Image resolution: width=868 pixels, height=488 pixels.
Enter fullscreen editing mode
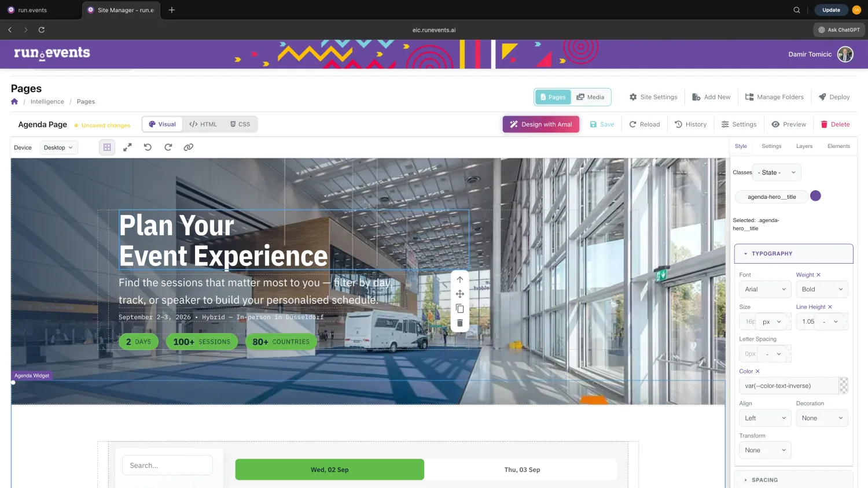127,147
